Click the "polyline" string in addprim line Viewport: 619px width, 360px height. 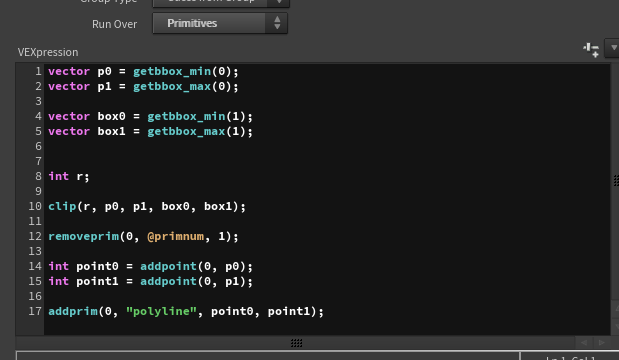[161, 311]
